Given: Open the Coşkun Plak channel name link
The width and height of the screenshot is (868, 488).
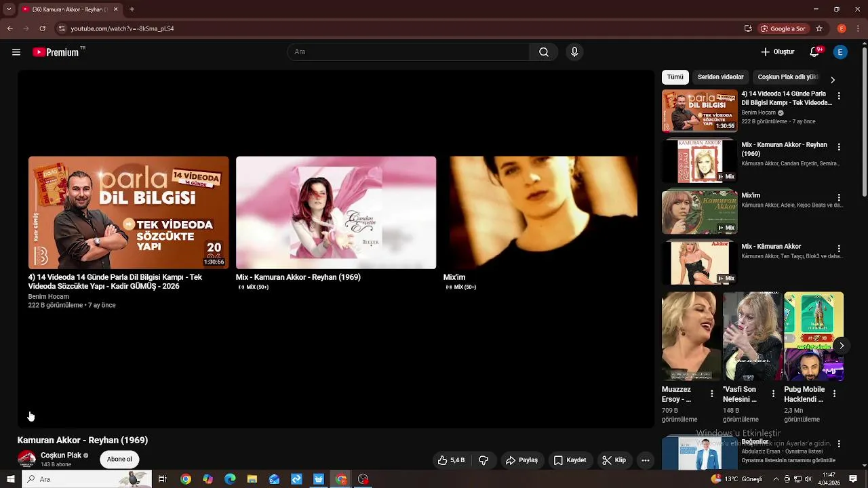Looking at the screenshot, I should (61, 455).
